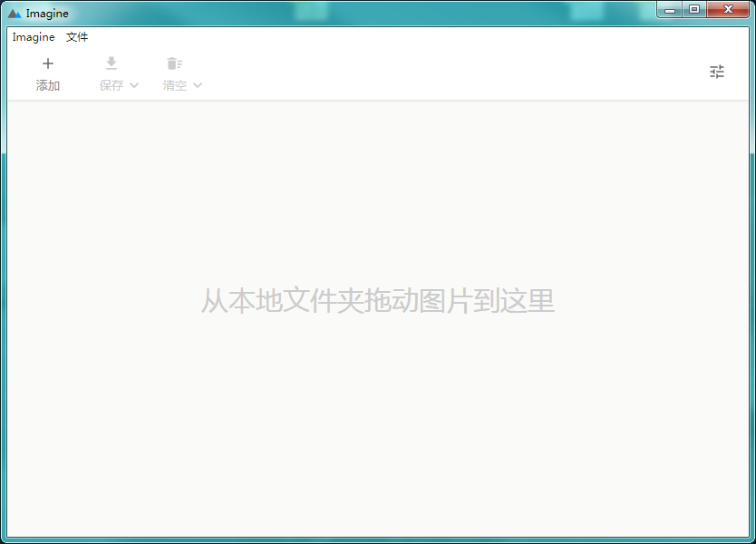Click the maximize window icon
756x544 pixels.
point(695,10)
